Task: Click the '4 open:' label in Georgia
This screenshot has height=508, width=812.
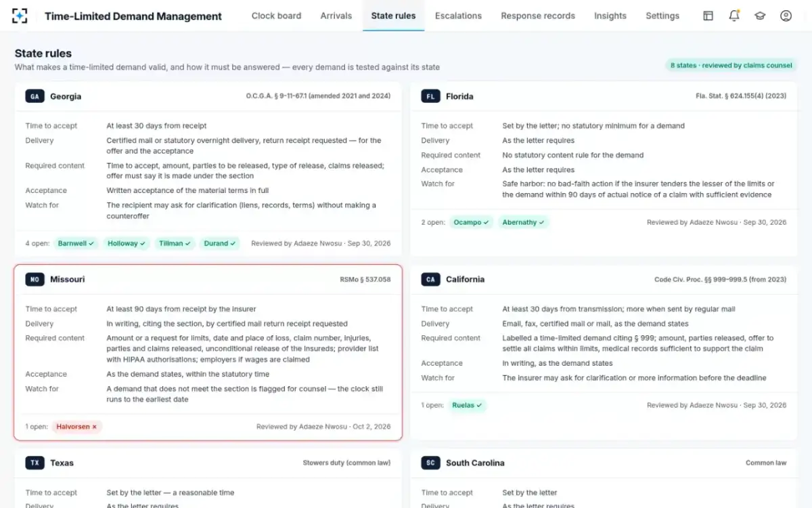Action: click(x=37, y=243)
